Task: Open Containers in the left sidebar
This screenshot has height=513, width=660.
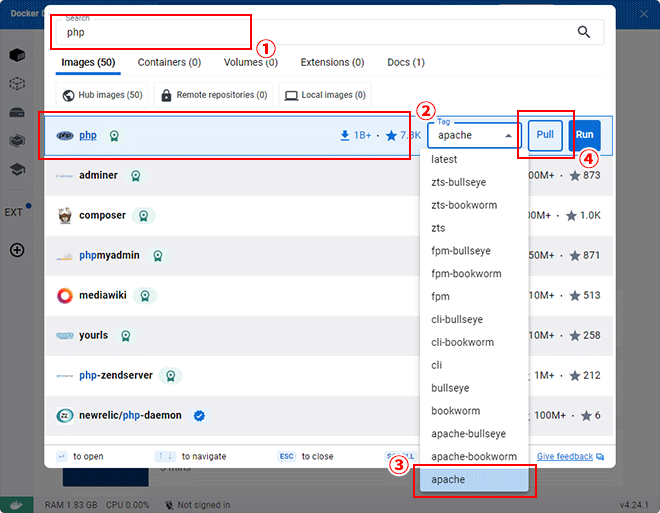Action: coord(17,55)
